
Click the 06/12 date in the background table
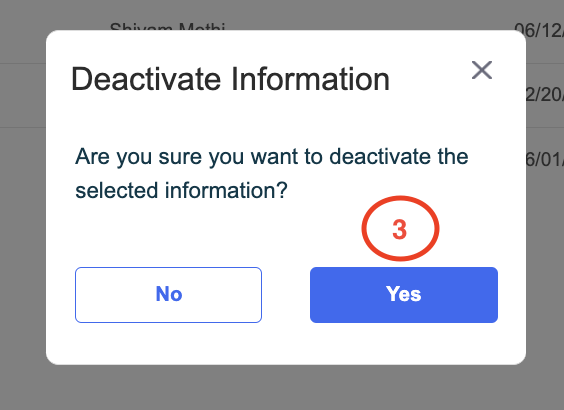tap(538, 30)
